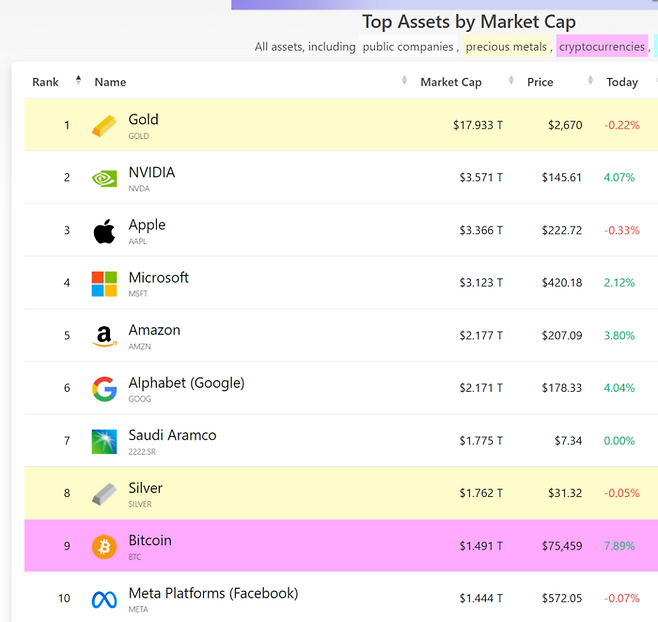Filter by cryptocurrencies tag
The height and width of the screenshot is (622, 658).
(x=601, y=47)
